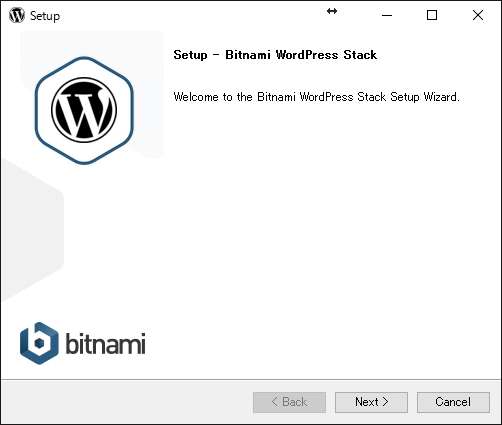
Task: Proceed with the Next button
Action: 371,402
